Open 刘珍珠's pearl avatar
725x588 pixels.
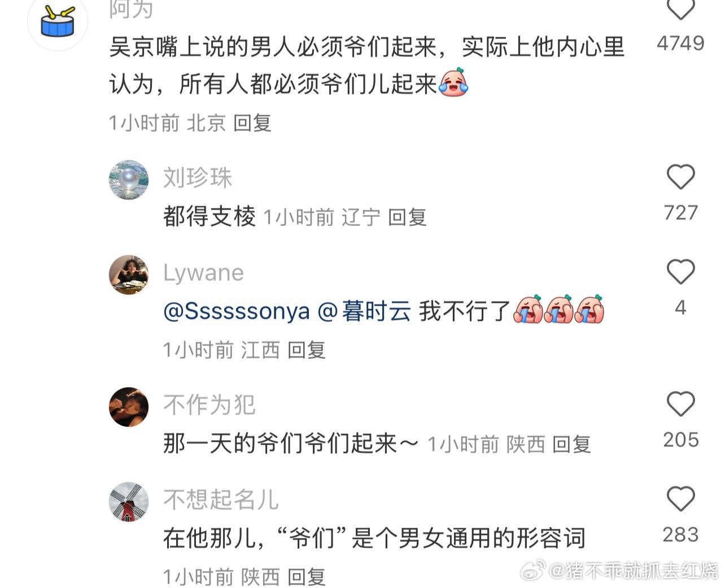[x=129, y=180]
